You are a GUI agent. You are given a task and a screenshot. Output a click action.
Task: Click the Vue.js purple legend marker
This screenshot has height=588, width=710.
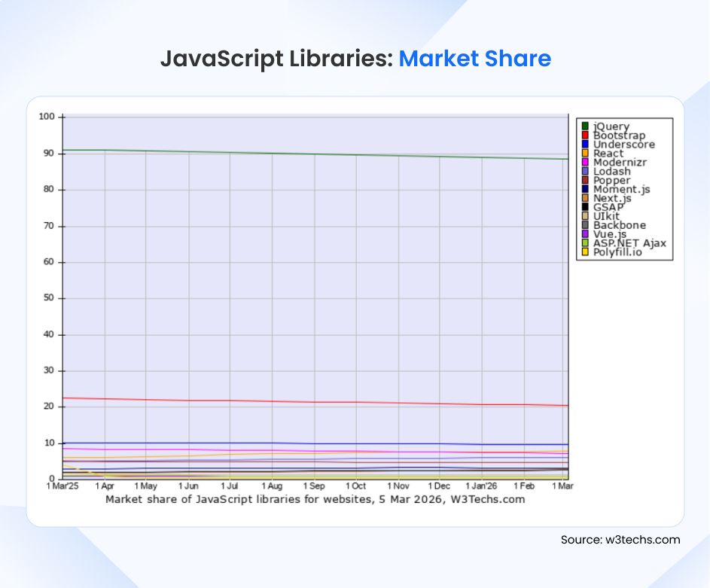tap(584, 234)
